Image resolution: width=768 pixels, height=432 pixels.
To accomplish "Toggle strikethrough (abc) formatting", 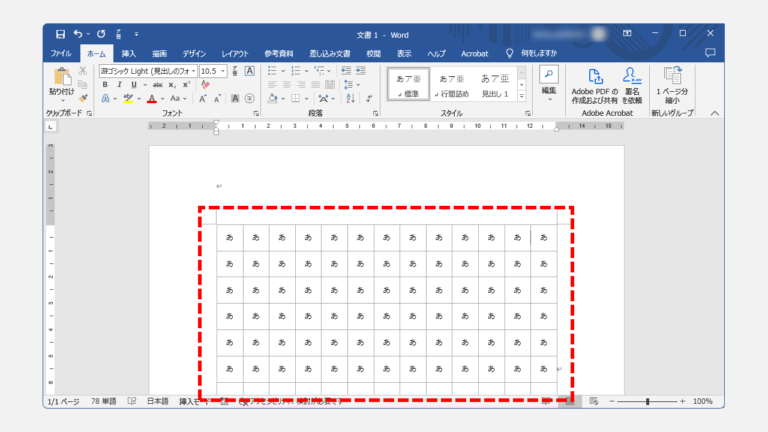I will coord(158,85).
